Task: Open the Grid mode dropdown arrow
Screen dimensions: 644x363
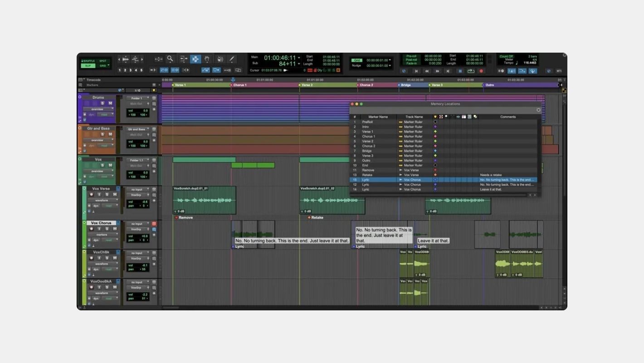Action: 108,65
